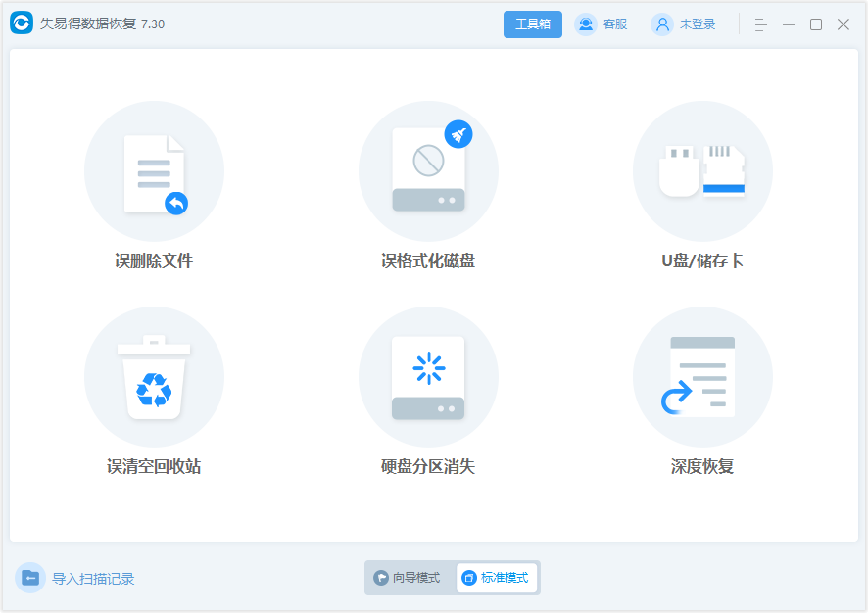Switch to 向导模式 wizard mode

pos(408,578)
